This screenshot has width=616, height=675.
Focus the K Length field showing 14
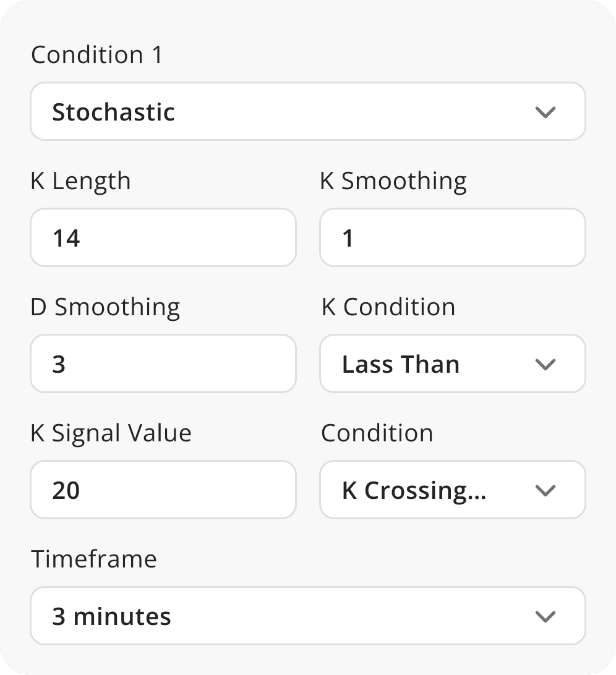click(x=163, y=238)
